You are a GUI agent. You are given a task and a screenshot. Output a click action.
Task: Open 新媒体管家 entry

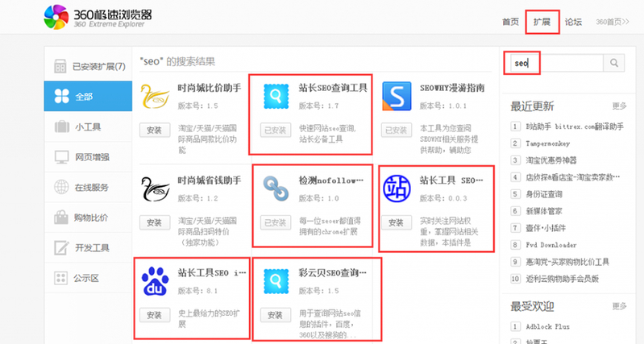click(x=544, y=211)
